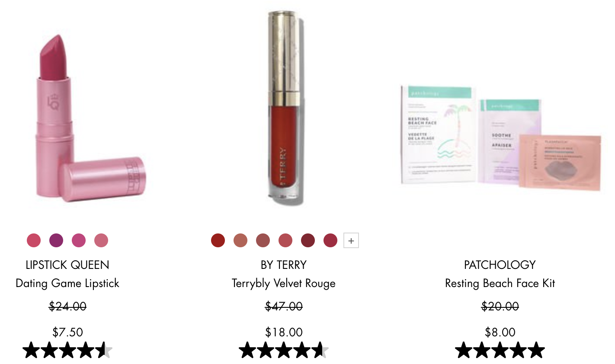Pick the mauve-brown By Terry swatch
The height and width of the screenshot is (364, 615).
263,240
